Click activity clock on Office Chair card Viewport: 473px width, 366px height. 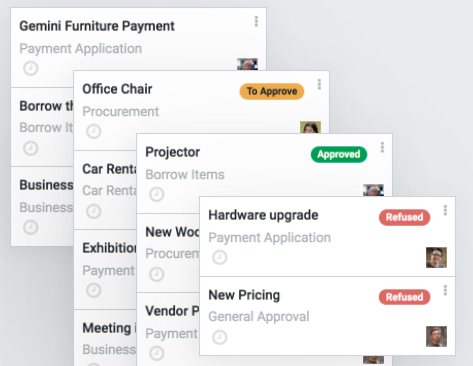94,131
